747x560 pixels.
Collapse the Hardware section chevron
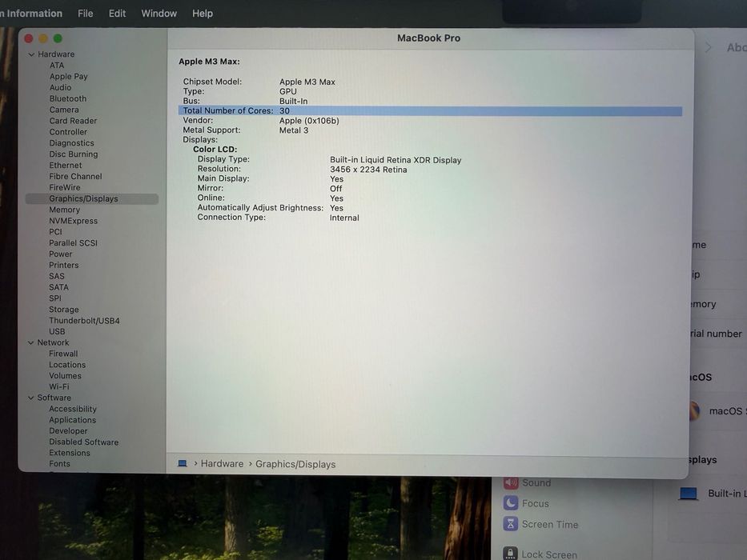pyautogui.click(x=31, y=54)
